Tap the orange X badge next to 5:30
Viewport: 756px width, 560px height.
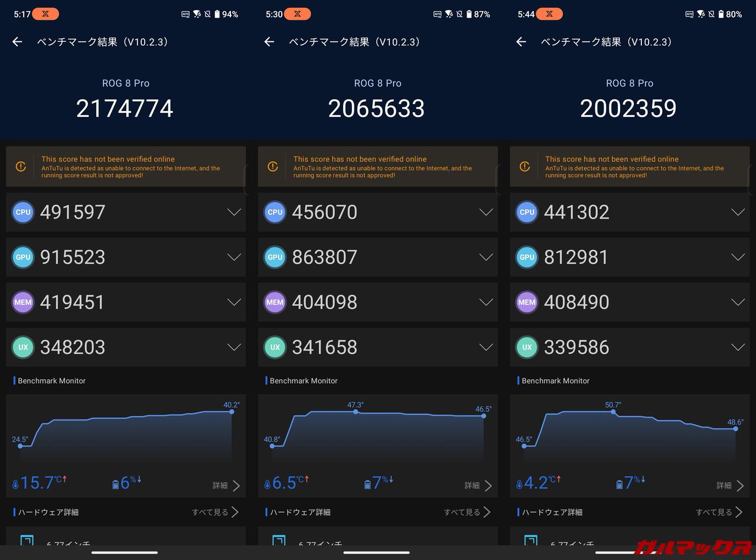[301, 14]
